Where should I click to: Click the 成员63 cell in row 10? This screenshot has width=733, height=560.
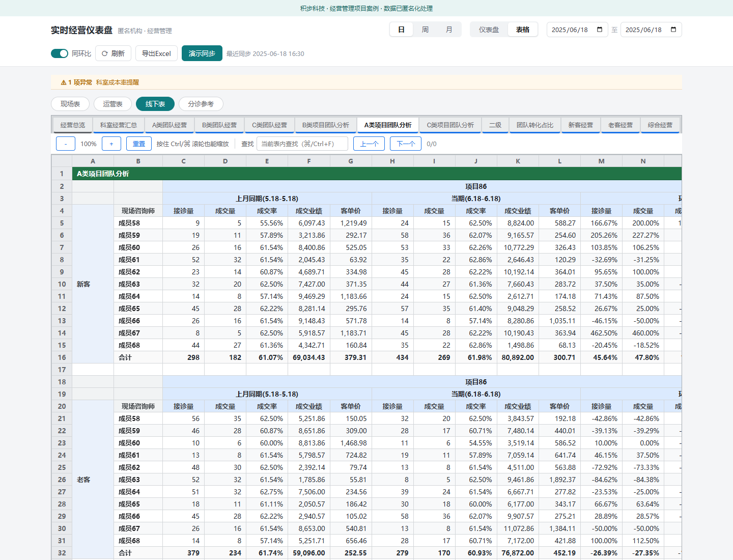click(138, 284)
